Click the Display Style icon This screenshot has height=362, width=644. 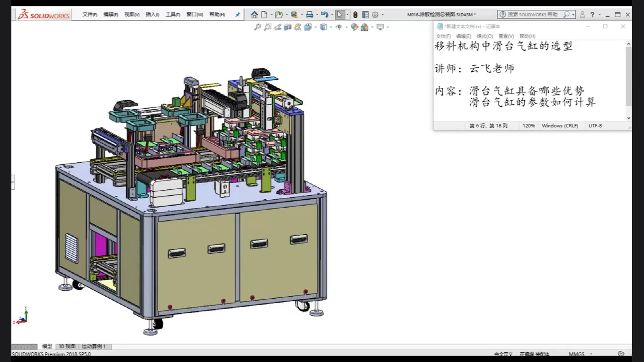323,27
